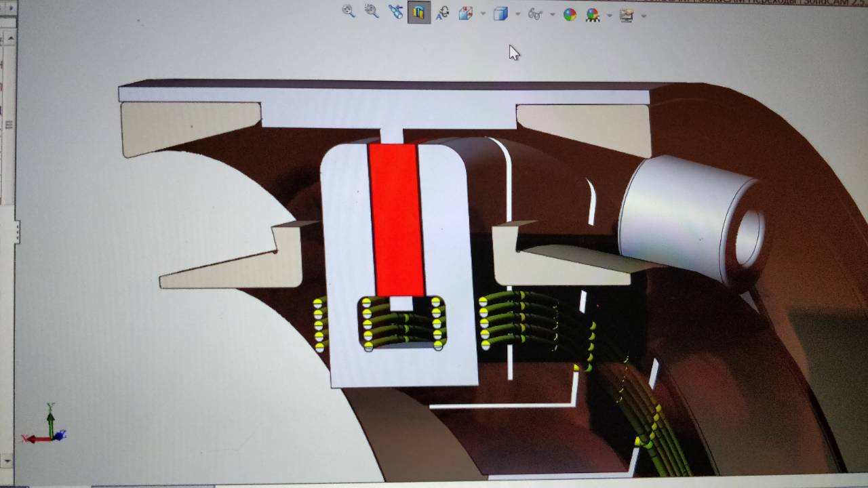Click the left panel collapse handle
Viewport: 868px width, 488px height.
click(17, 232)
